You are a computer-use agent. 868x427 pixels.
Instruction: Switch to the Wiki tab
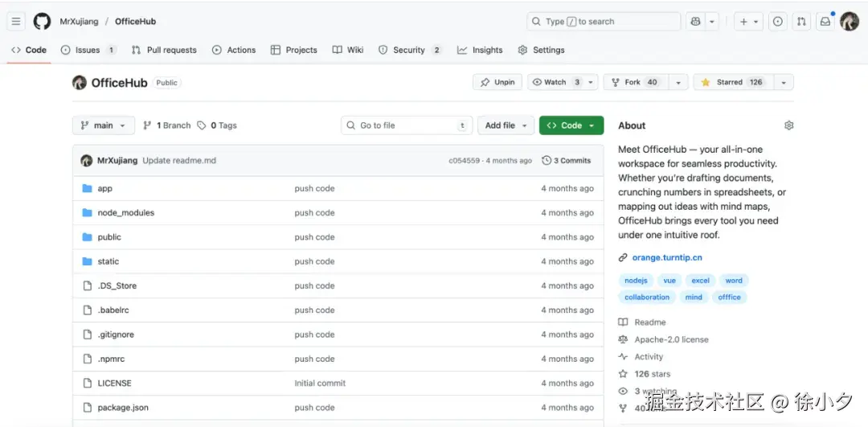click(348, 50)
